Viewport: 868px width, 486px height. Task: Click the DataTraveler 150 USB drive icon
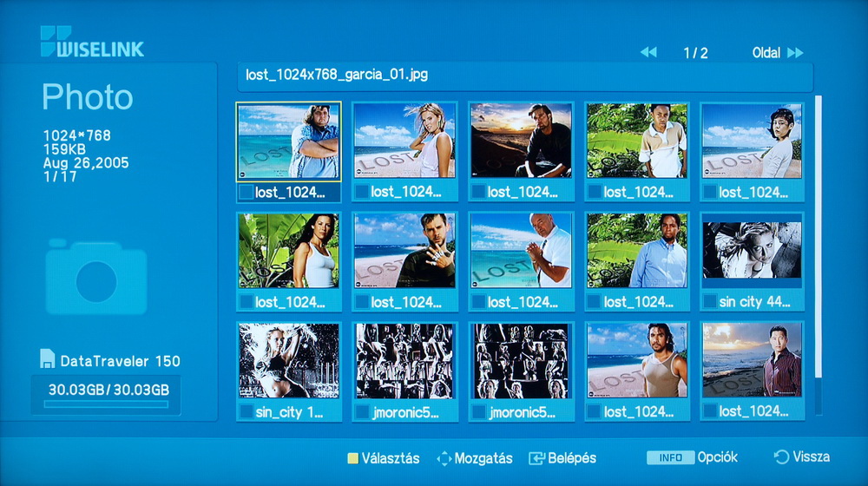[x=47, y=359]
